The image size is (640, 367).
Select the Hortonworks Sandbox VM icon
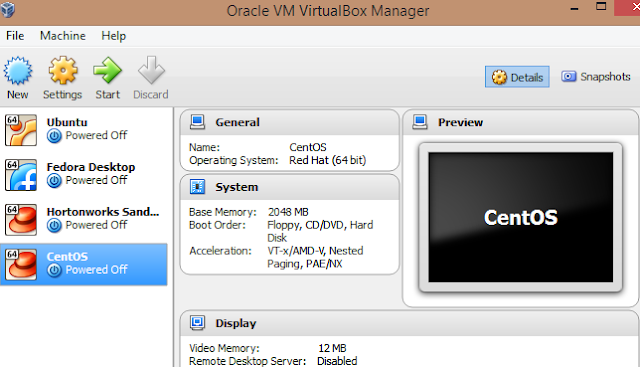point(21,220)
